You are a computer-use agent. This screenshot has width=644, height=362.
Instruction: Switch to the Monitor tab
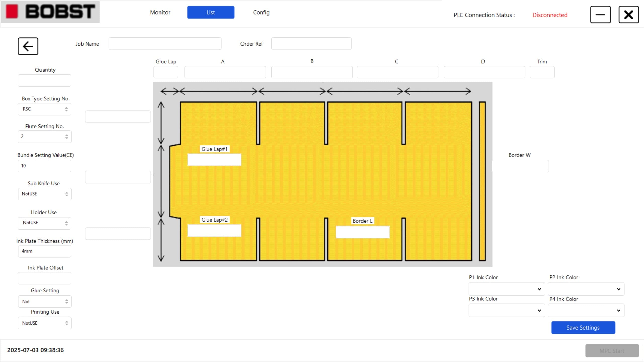[x=160, y=12]
